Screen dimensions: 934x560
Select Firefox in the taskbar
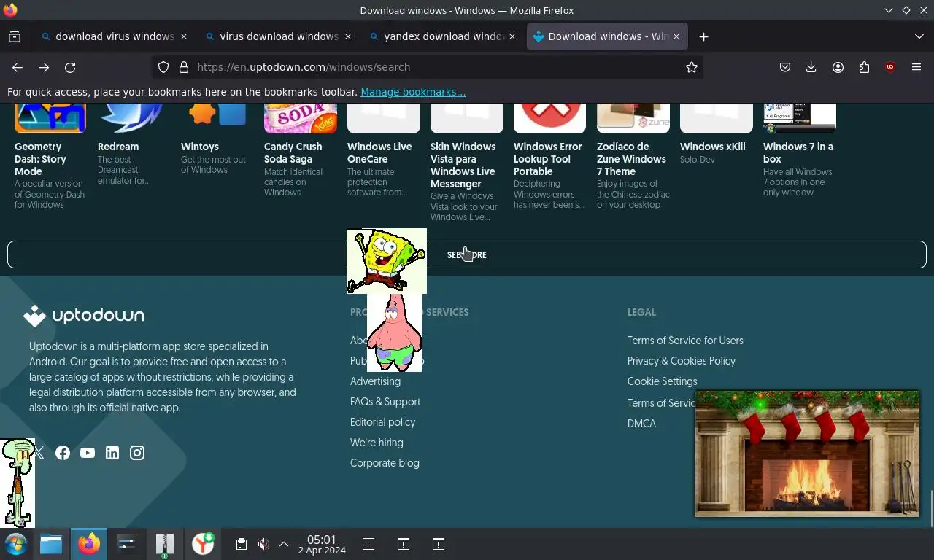click(89, 544)
